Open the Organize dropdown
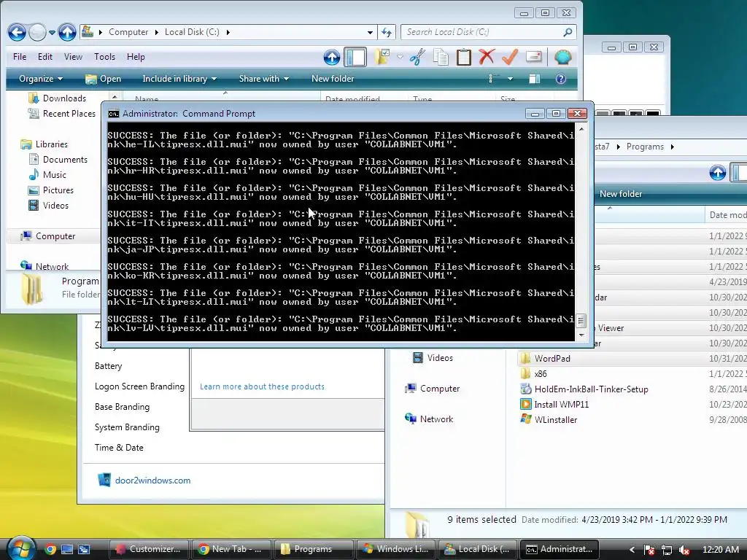Image resolution: width=747 pixels, height=560 pixels. 41,79
